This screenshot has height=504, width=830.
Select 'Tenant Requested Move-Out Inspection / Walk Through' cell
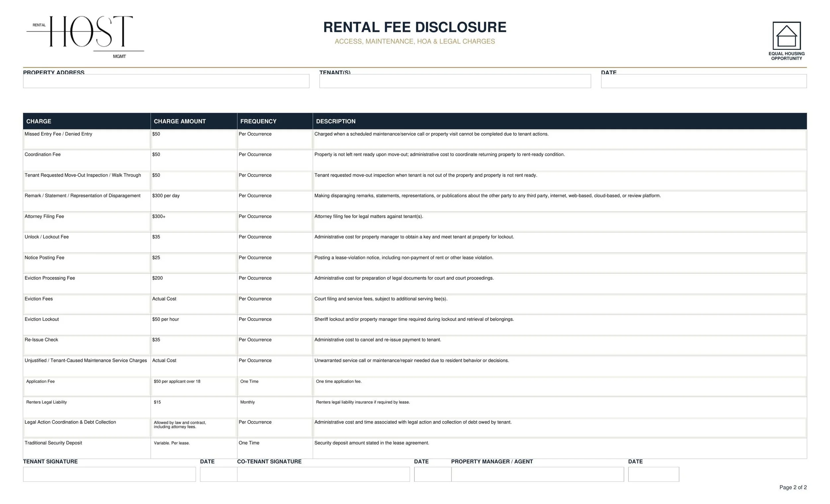[x=87, y=181]
